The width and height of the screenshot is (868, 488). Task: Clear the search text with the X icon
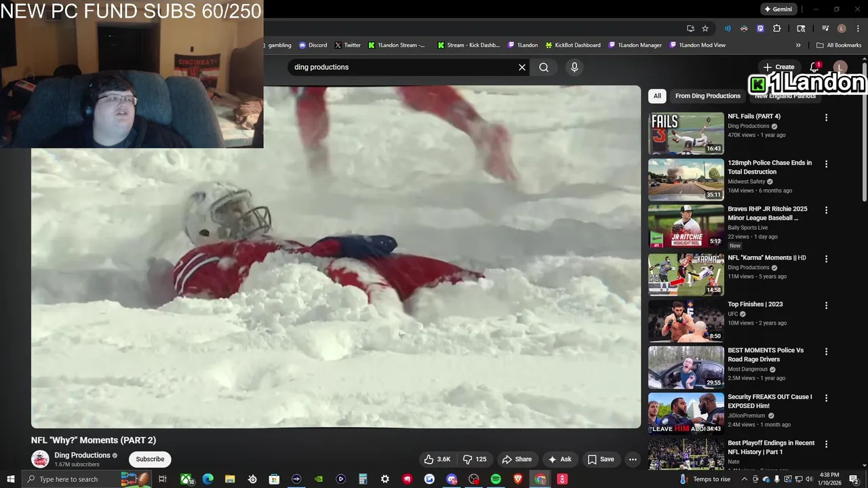pos(522,67)
